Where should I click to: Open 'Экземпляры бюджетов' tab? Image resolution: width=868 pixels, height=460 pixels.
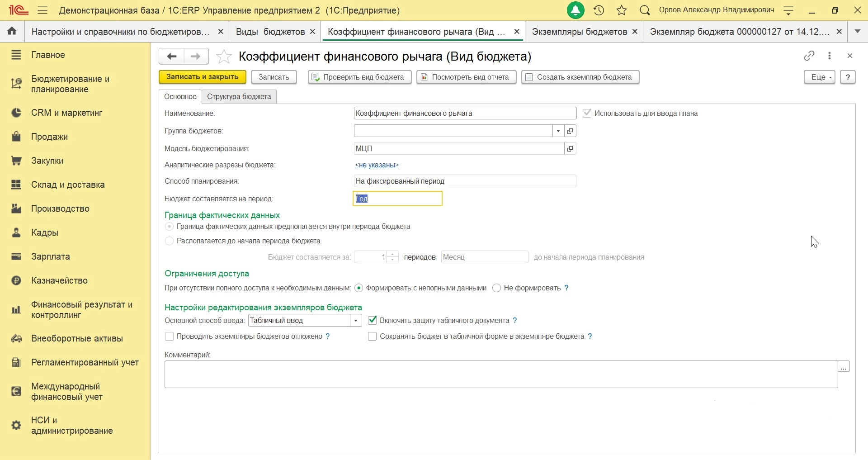click(x=579, y=32)
